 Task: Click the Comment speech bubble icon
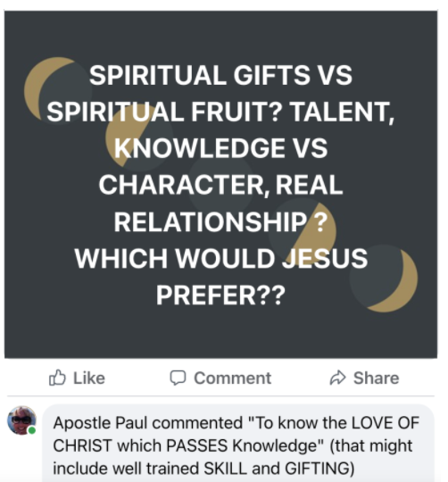[178, 378]
